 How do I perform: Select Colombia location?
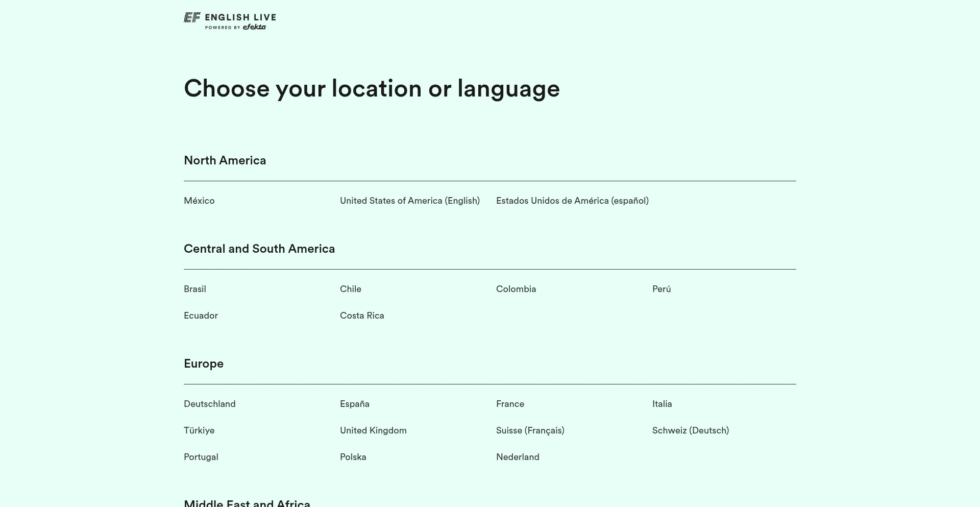[x=516, y=289]
